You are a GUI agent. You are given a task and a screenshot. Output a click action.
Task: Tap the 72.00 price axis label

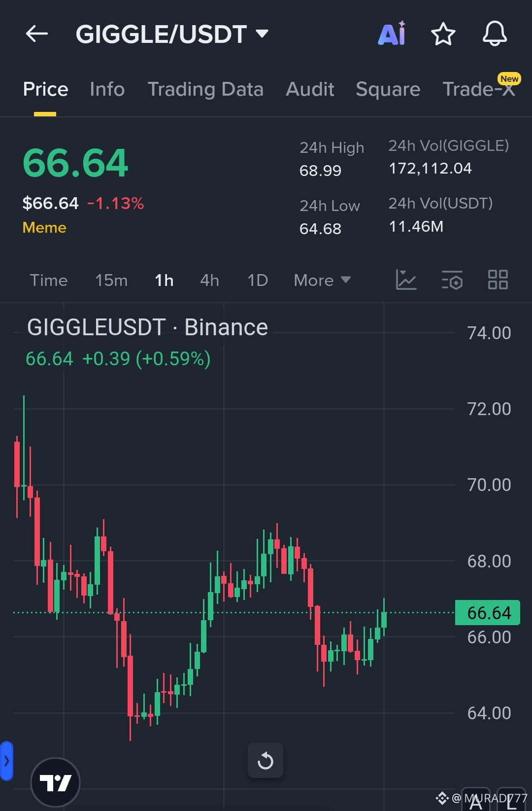tap(489, 409)
